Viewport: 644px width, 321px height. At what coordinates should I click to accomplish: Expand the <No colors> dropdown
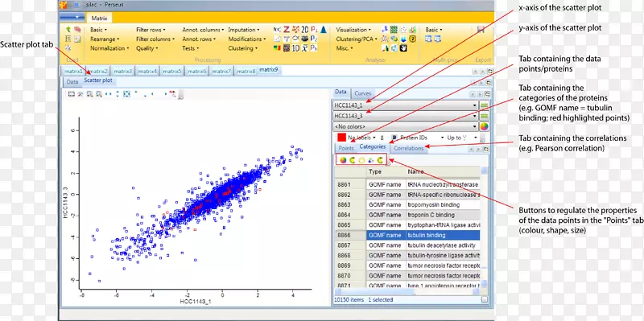(x=407, y=127)
